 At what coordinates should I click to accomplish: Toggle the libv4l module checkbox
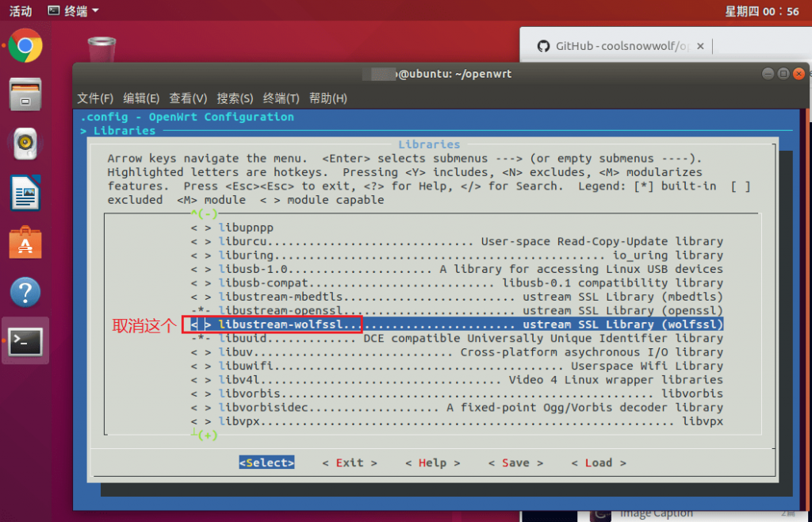pos(201,379)
